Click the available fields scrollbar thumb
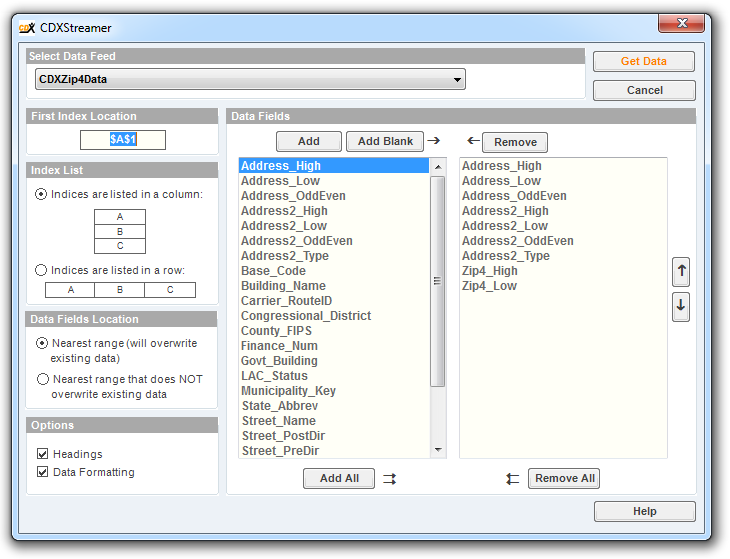Screen dimensions: 730x559 [x=438, y=281]
